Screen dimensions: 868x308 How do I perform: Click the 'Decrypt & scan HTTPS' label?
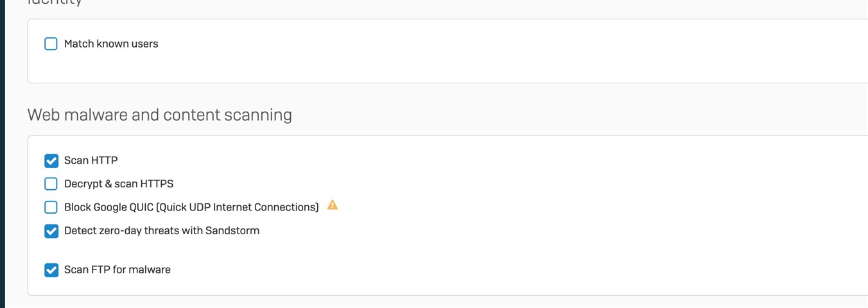pyautogui.click(x=119, y=184)
